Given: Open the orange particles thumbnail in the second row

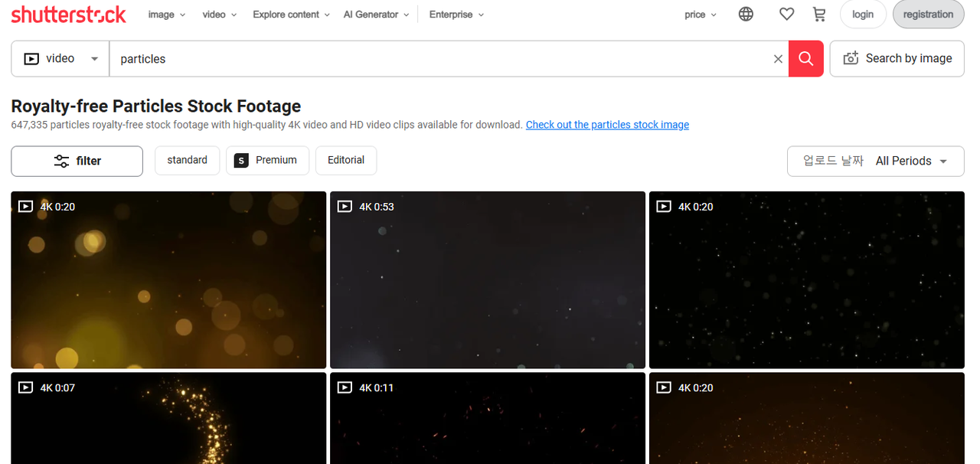Looking at the screenshot, I should click(807, 418).
